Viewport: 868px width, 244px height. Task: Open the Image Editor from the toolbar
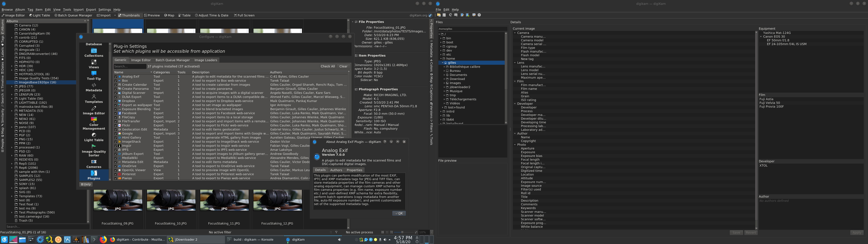tap(13, 15)
